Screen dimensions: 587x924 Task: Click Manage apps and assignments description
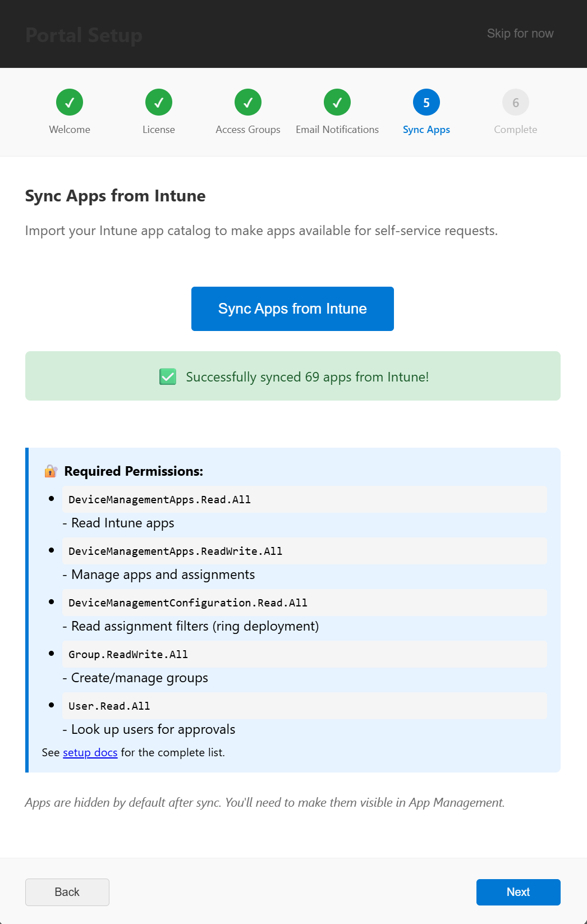[x=159, y=574]
